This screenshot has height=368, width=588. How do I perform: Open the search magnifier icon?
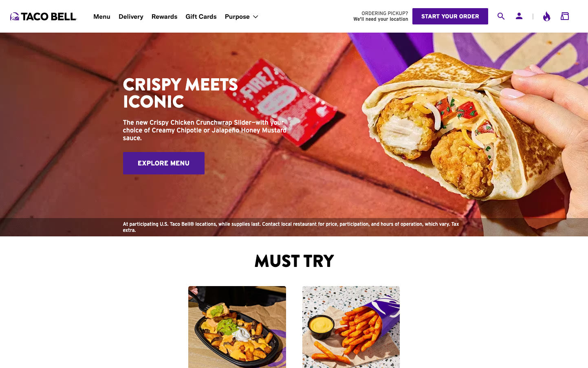pos(501,16)
